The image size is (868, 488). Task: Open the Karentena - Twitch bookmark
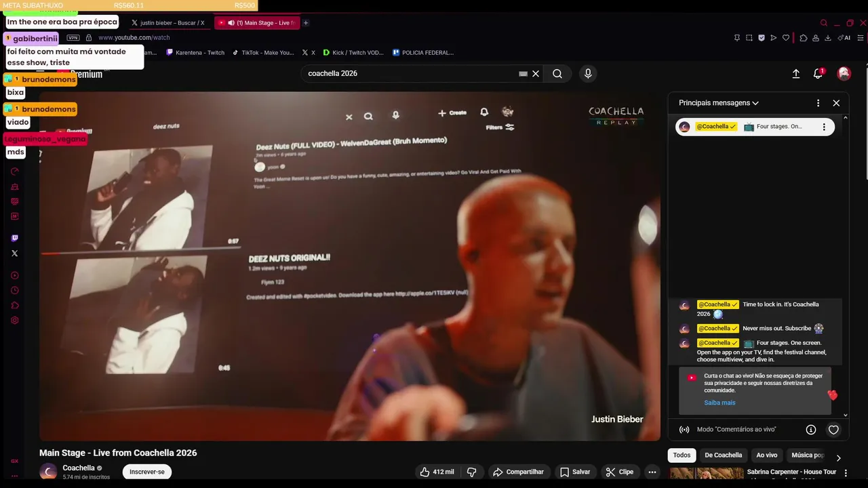195,53
